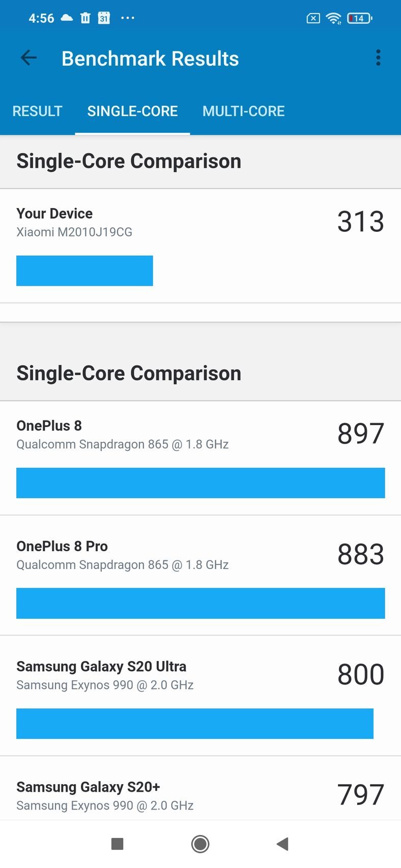This screenshot has width=401, height=868.
Task: Tap the OnePlus 8 Pro device name
Action: 62,546
